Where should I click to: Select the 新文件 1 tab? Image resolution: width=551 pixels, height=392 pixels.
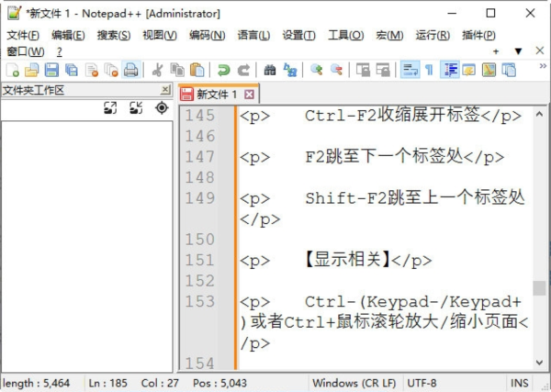(x=217, y=95)
